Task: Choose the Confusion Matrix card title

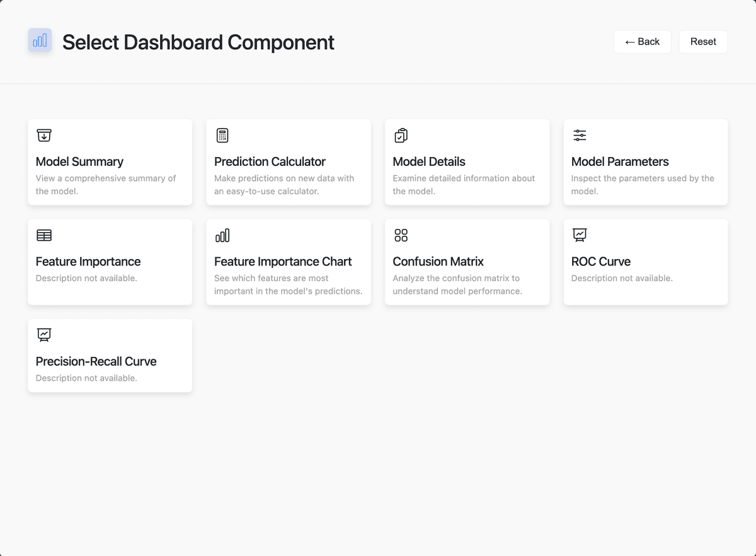Action: 438,262
